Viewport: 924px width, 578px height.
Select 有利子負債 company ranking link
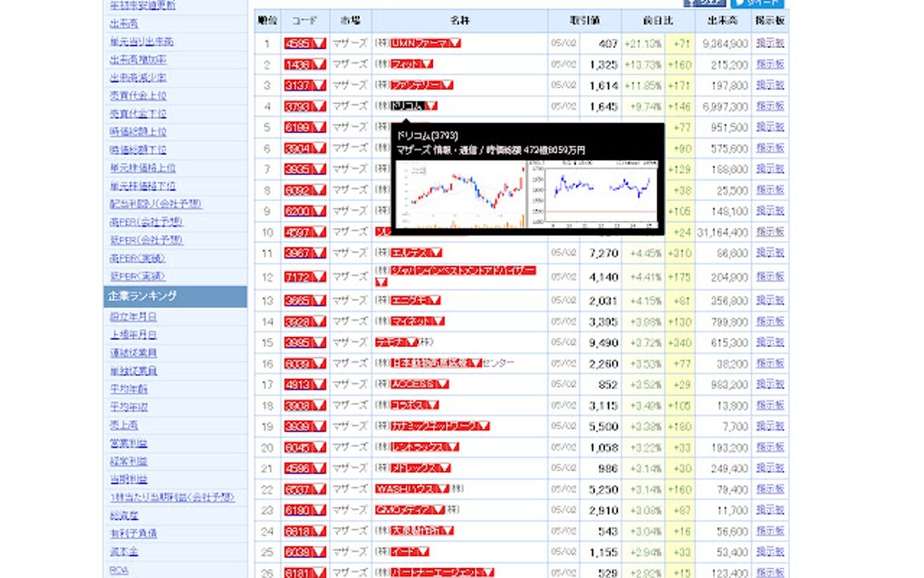click(x=133, y=534)
